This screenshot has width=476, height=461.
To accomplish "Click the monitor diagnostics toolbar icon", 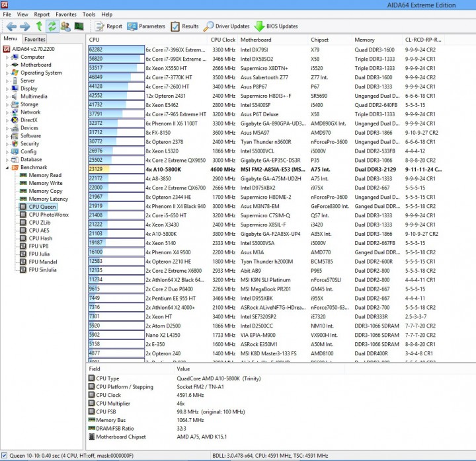I will [x=79, y=26].
